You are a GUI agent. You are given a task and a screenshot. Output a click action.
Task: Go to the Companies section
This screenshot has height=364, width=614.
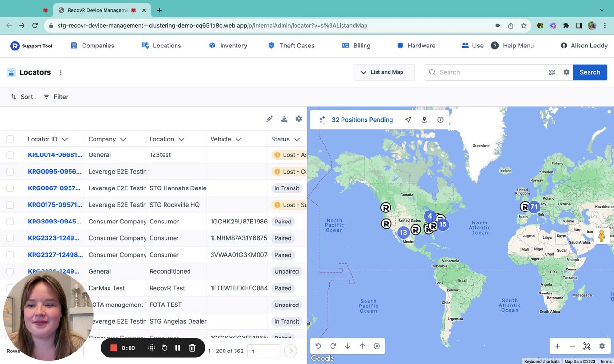click(92, 46)
